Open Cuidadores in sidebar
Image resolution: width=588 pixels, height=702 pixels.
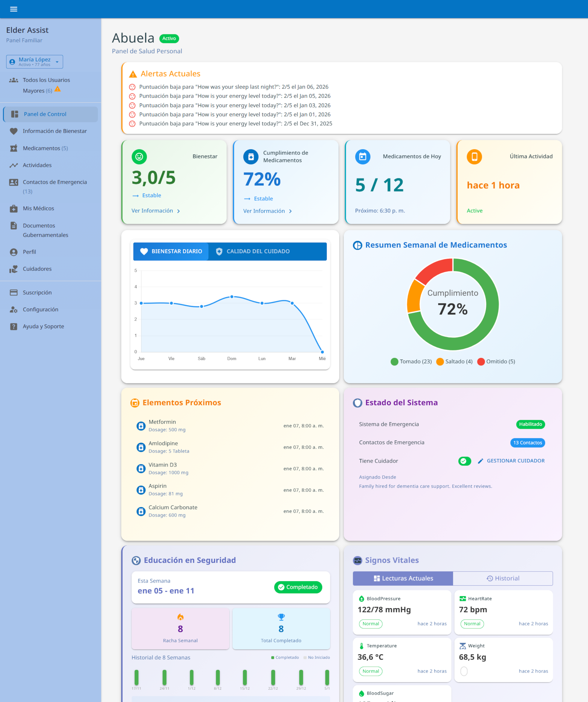click(51, 269)
